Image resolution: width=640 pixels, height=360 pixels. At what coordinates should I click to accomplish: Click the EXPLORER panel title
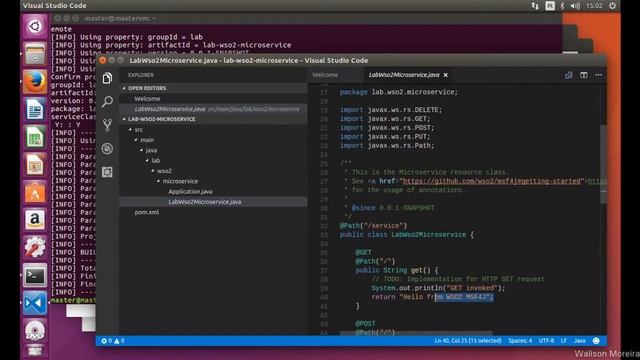click(141, 75)
